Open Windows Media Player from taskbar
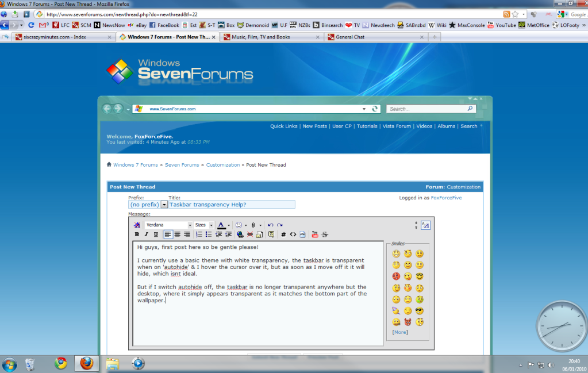 [x=138, y=364]
